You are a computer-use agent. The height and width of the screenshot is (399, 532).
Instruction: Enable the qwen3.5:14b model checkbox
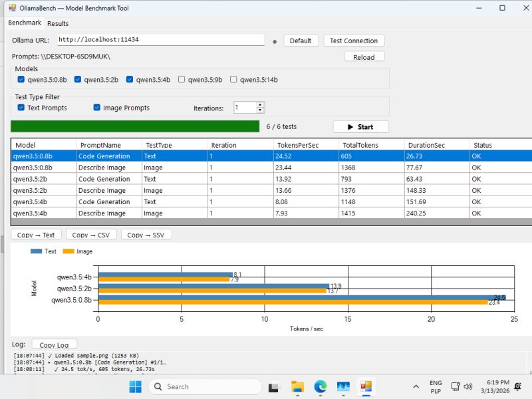pos(233,79)
